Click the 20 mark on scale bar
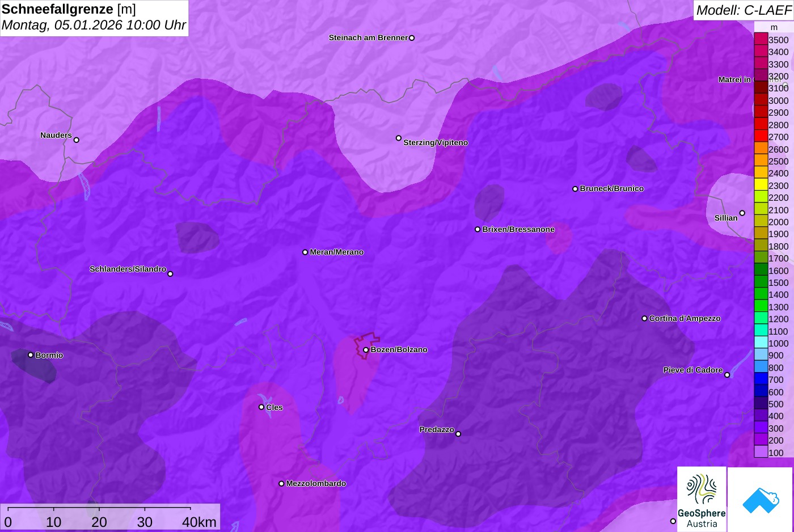Image resolution: width=794 pixels, height=532 pixels. pyautogui.click(x=99, y=522)
